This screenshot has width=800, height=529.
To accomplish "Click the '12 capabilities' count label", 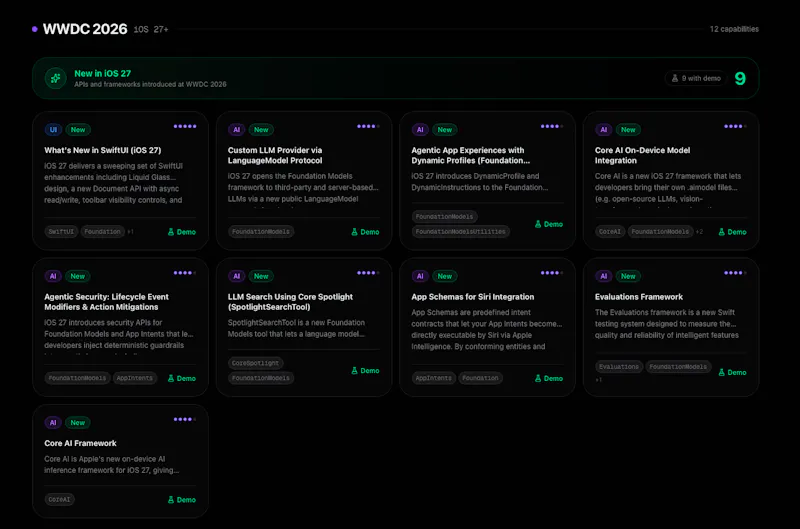I will tap(734, 29).
